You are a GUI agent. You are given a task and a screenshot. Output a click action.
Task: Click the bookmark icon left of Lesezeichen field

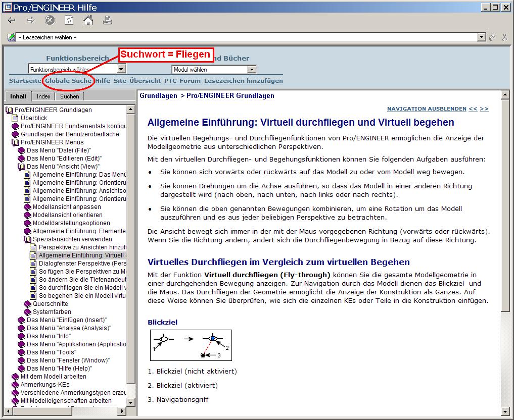coord(12,37)
